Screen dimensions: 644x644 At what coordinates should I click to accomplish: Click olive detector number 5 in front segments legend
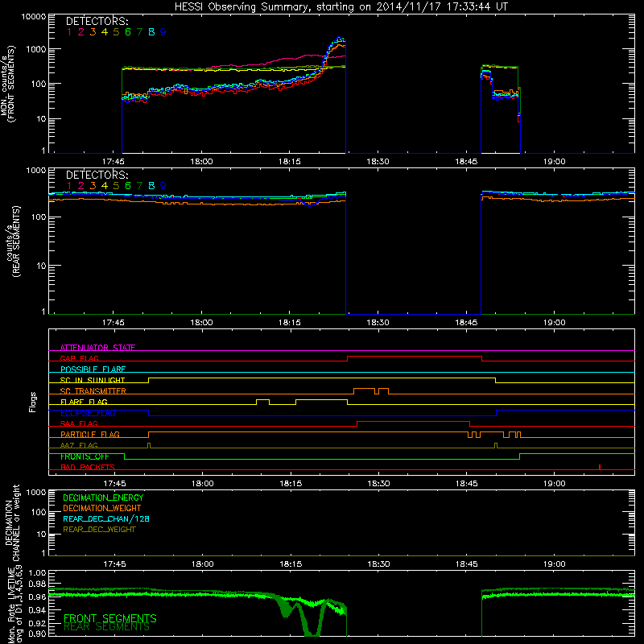pos(116,32)
